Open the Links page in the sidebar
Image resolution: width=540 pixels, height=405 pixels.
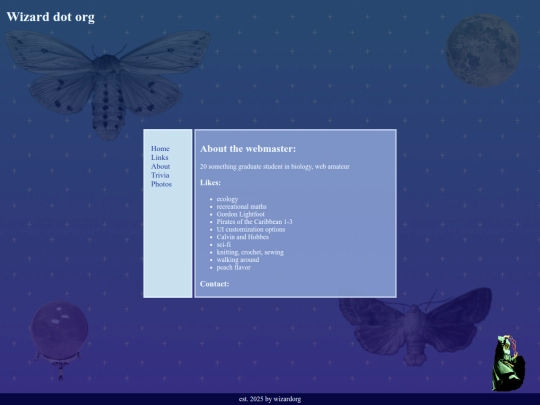pos(159,157)
